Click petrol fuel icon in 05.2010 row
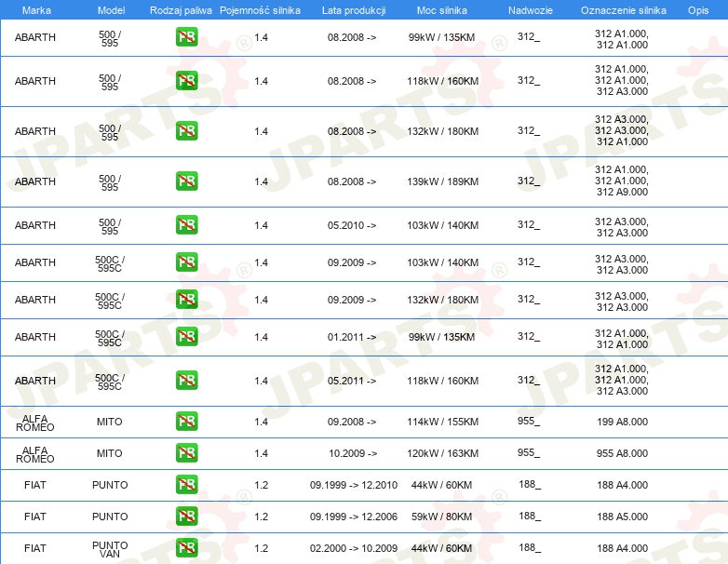Screen dimensions: 728x564 [x=186, y=224]
